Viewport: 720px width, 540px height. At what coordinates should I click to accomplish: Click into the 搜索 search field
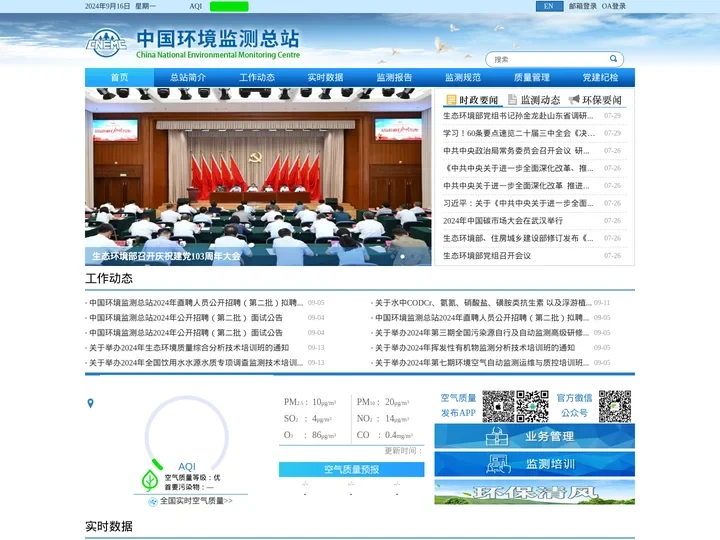pyautogui.click(x=549, y=59)
